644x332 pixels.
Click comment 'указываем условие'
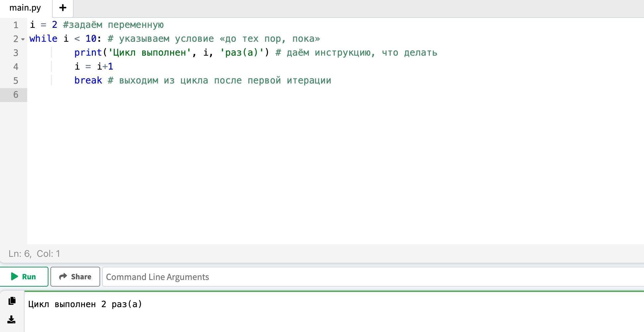[x=166, y=39]
